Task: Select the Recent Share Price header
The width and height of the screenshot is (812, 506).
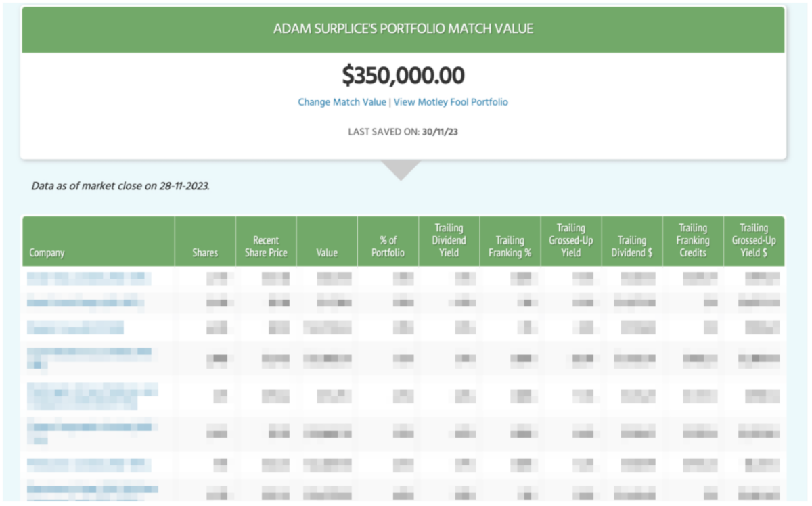Action: [x=266, y=246]
